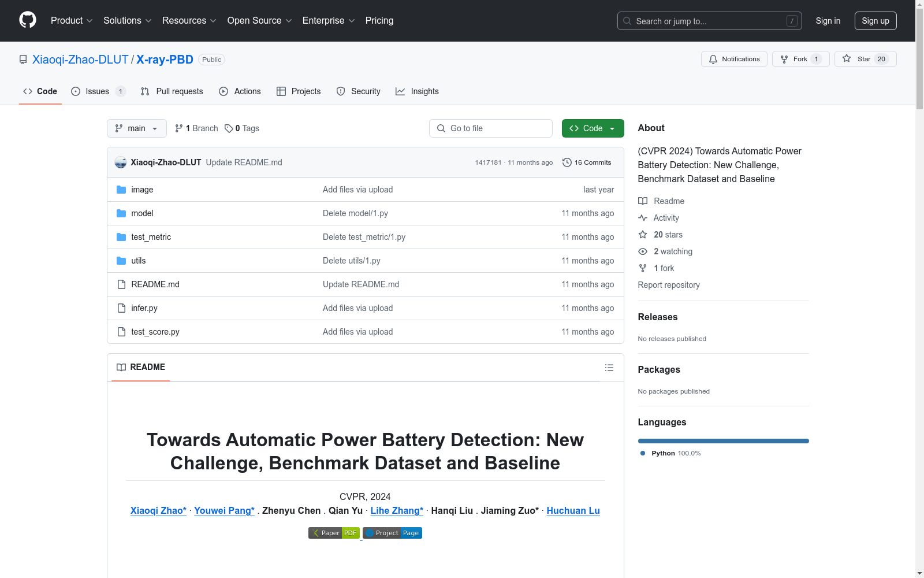The image size is (924, 578).
Task: Click the fork icon next to 1 fork
Action: click(x=643, y=268)
